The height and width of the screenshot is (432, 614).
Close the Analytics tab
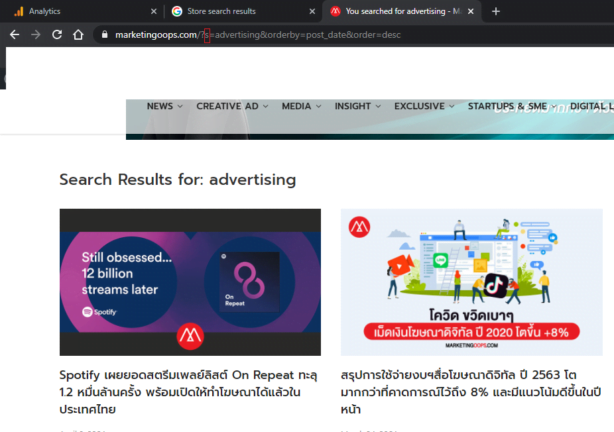(154, 11)
